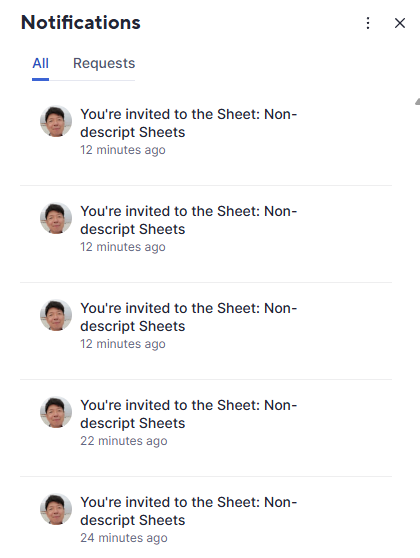
Task: Click the last "12 minutes ago" timestamp
Action: (123, 344)
